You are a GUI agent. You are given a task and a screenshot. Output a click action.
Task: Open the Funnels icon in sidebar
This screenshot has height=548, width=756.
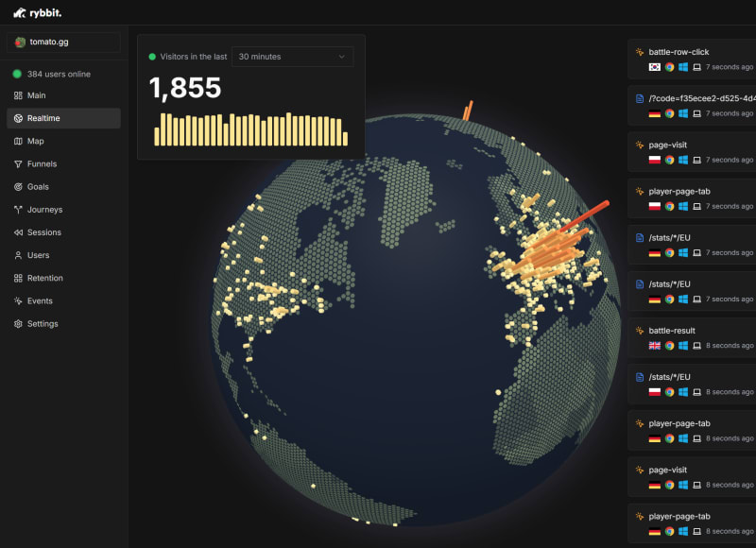18,164
